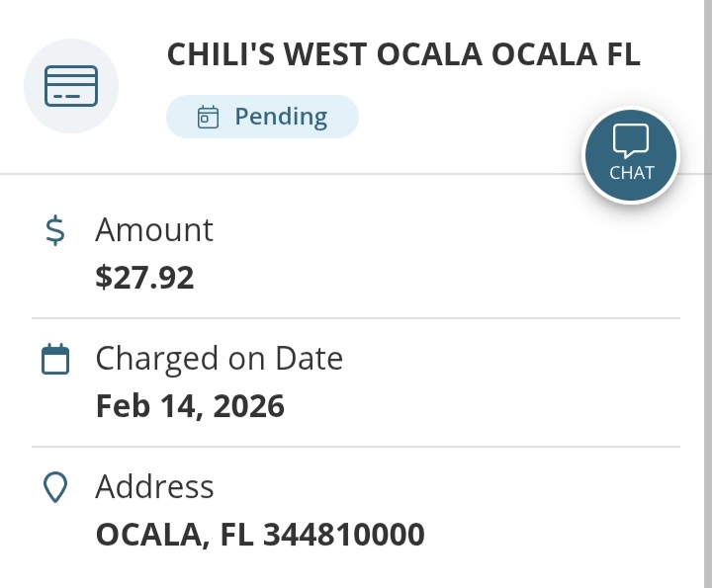Viewport: 712px width, 588px height.
Task: Click the calendar icon beside Charged on Date
Action: (x=56, y=359)
